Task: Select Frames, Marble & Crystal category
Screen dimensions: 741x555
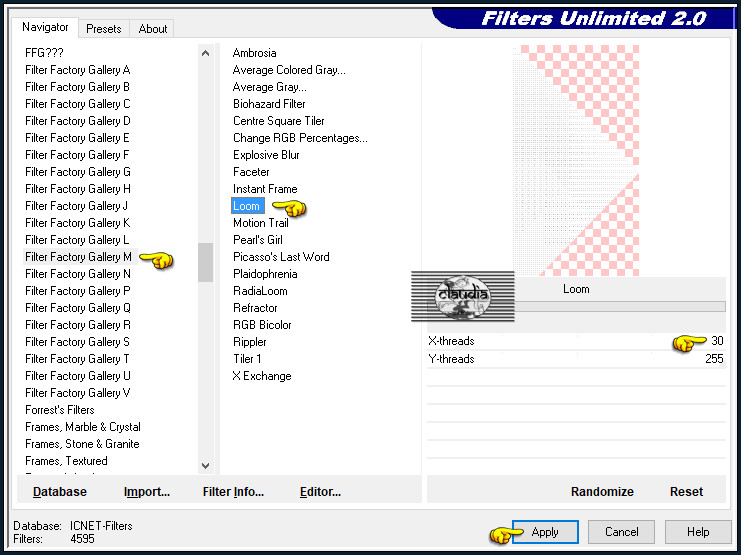Action: (83, 427)
